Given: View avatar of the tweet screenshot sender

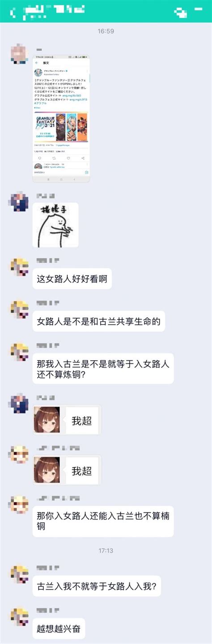Looking at the screenshot, I should [x=19, y=53].
